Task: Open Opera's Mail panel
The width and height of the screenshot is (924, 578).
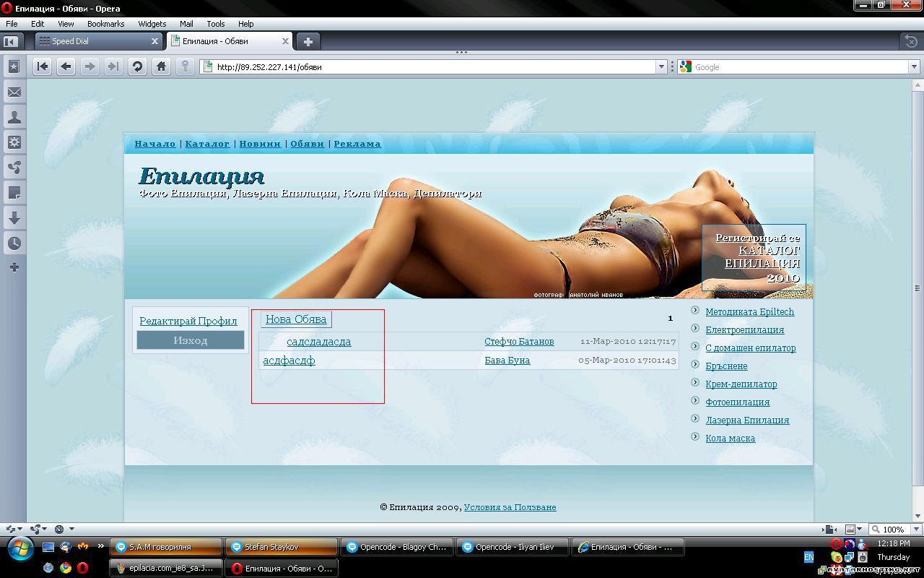Action: [x=14, y=92]
